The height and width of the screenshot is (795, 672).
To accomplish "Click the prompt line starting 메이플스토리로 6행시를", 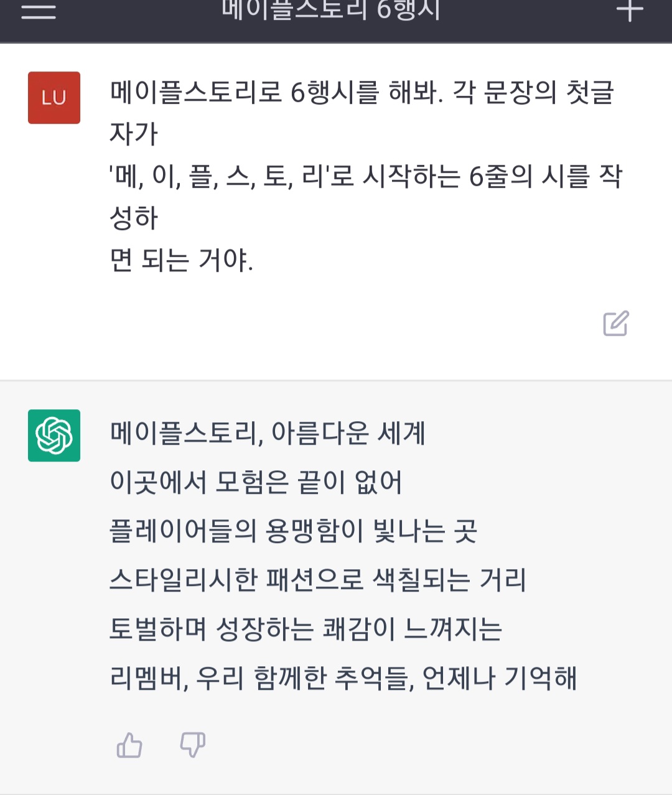I will tap(362, 92).
